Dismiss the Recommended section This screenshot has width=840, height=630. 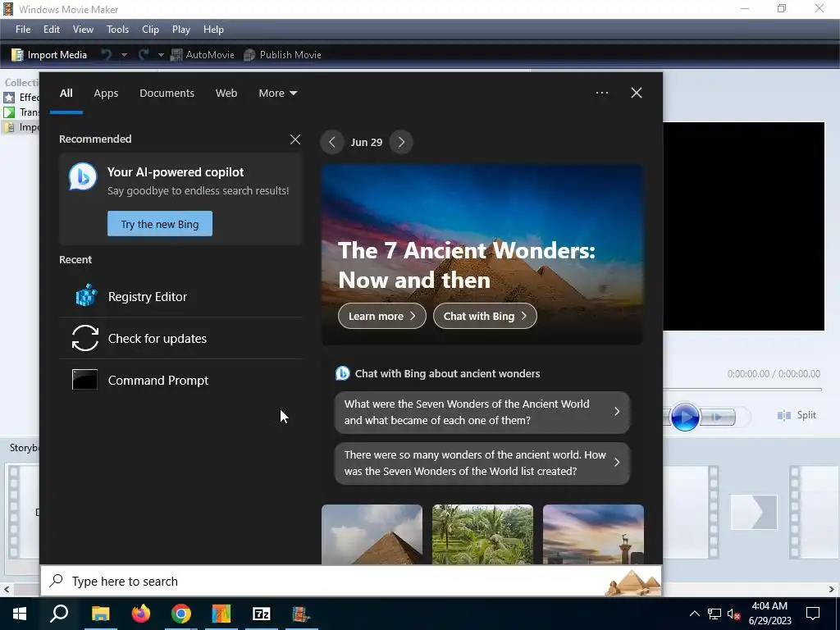tap(295, 139)
